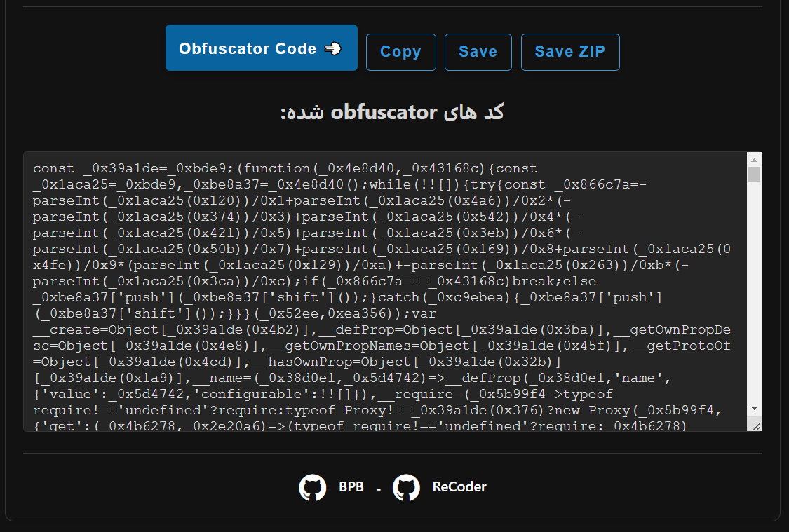Click the word obfuscator in the heading

coord(384,111)
